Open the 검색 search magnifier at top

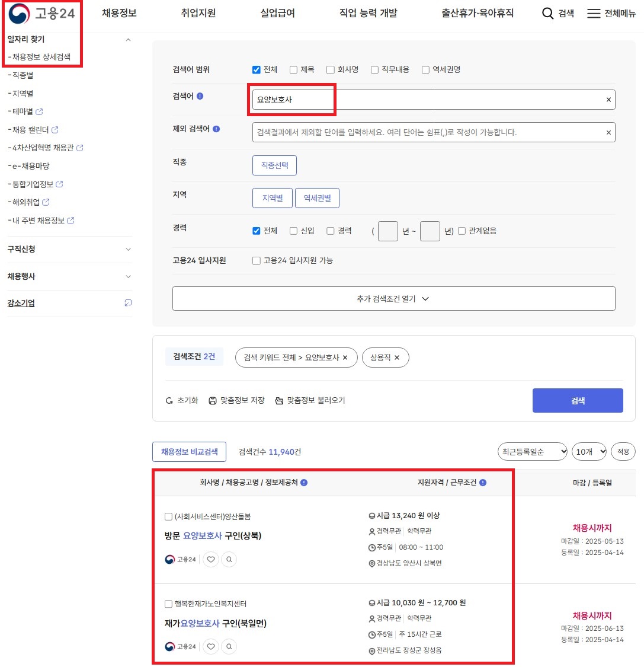point(556,13)
